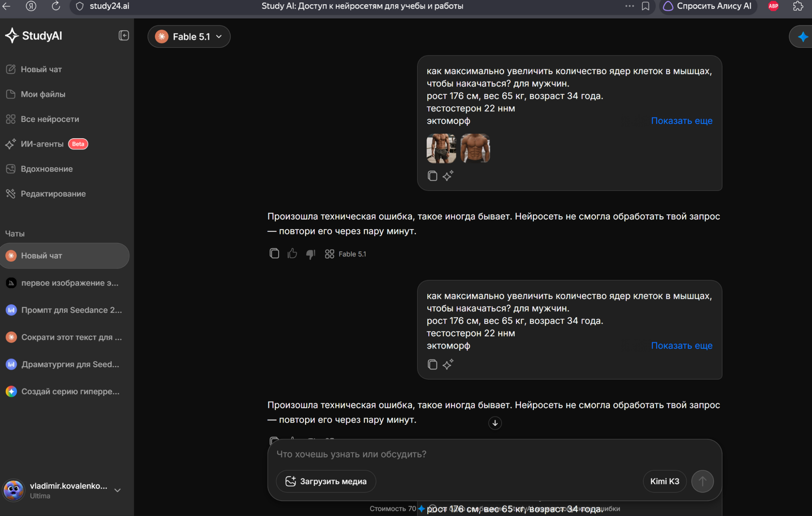Open the Kimi K3 model picker

pyautogui.click(x=665, y=481)
